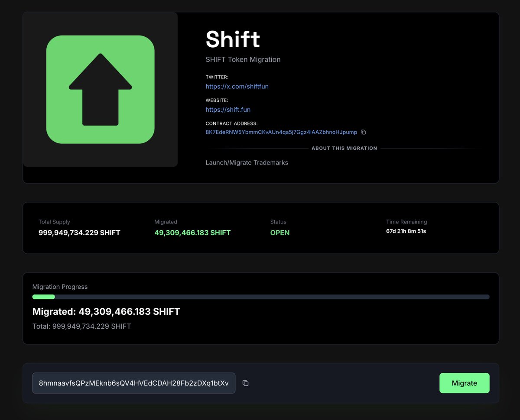Click the 'Migration Progress' label

point(60,287)
